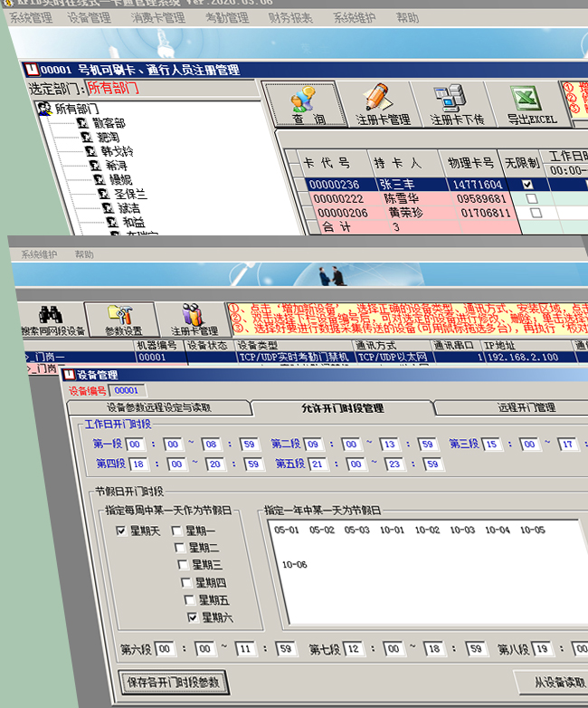The image size is (588, 708).
Task: Toggle the 星期天 holiday checkbox
Action: coord(121,531)
